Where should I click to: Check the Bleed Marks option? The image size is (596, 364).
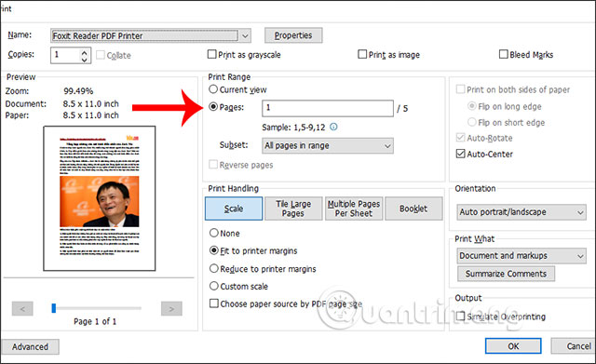503,54
